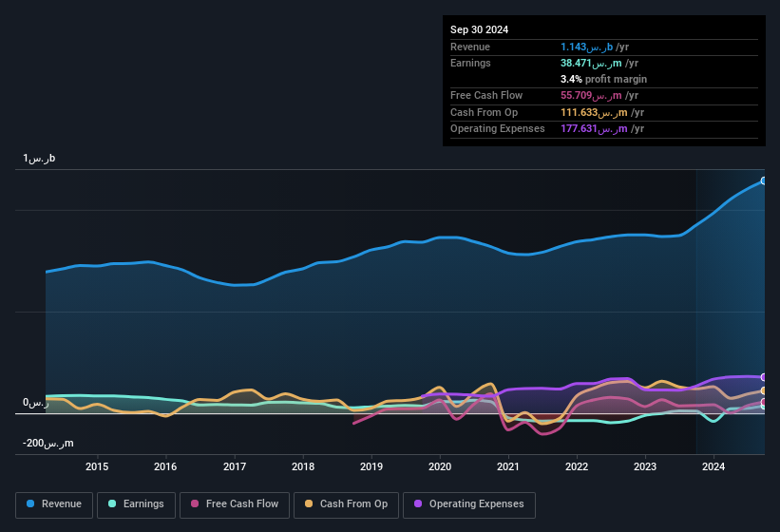The height and width of the screenshot is (532, 780).
Task: Toggle Cash From Op legend button
Action: pyautogui.click(x=345, y=504)
